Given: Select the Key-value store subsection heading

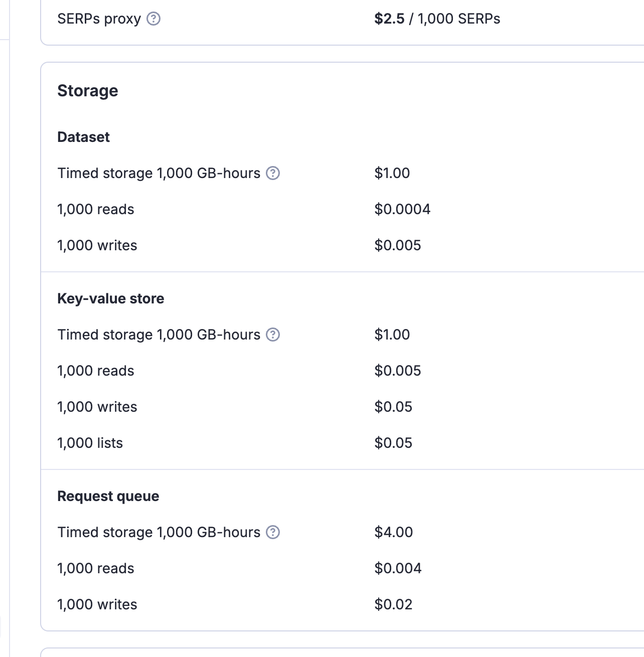Looking at the screenshot, I should 111,298.
